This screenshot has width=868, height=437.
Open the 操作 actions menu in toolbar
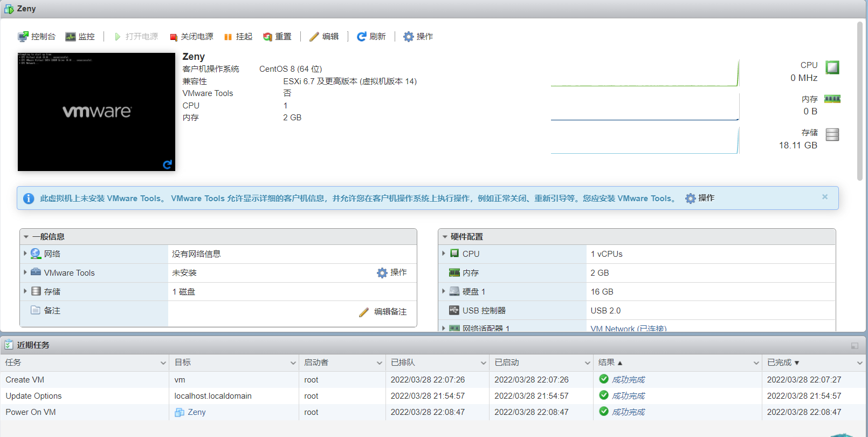click(418, 37)
